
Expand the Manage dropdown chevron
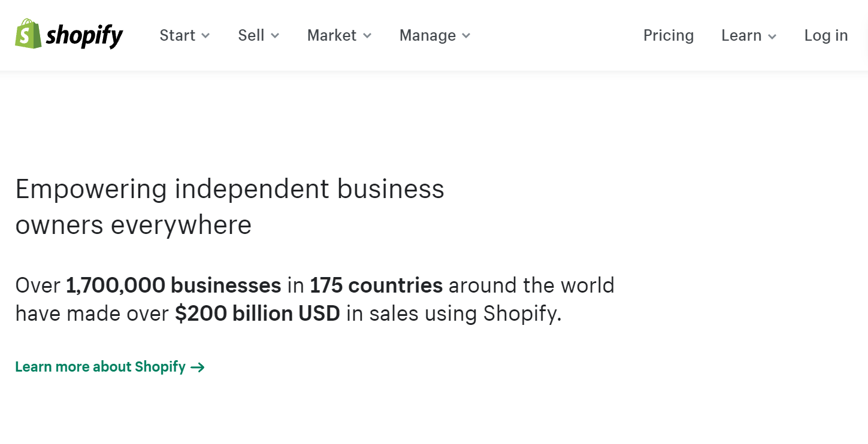click(x=466, y=36)
